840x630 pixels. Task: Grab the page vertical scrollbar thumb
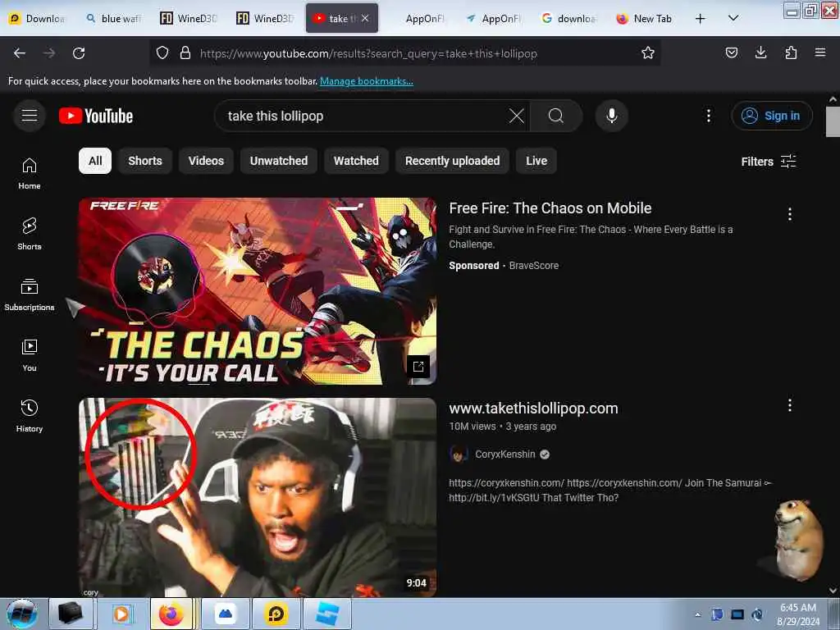[x=833, y=121]
